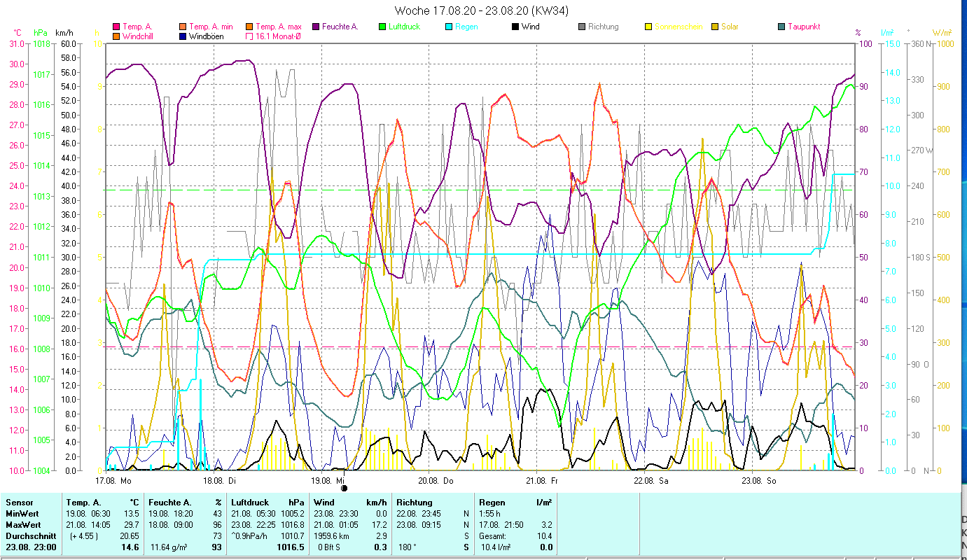Screen dimensions: 967x560
Task: Click the minimum temperature value 13.5
Action: click(132, 514)
